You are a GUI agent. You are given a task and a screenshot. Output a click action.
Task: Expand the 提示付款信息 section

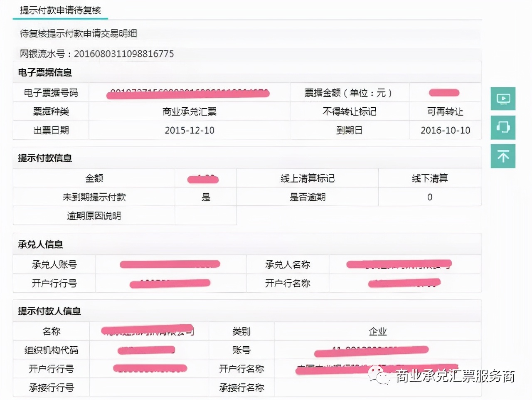pos(44,158)
